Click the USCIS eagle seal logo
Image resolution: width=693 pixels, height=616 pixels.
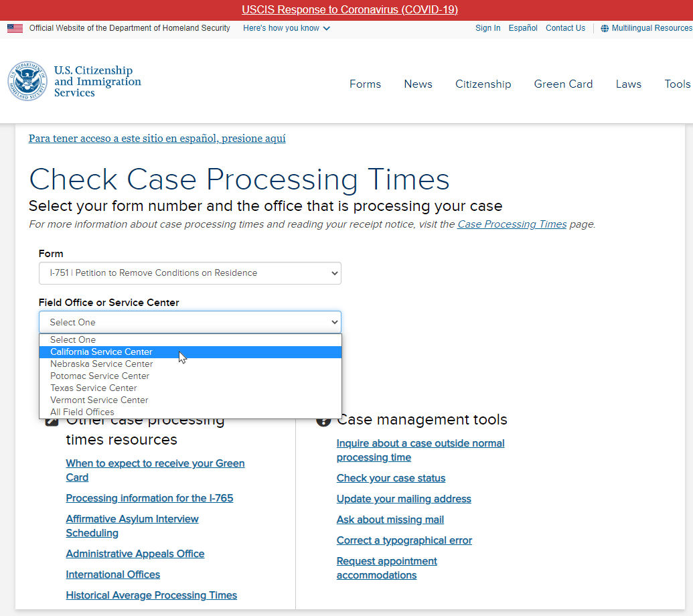point(27,81)
